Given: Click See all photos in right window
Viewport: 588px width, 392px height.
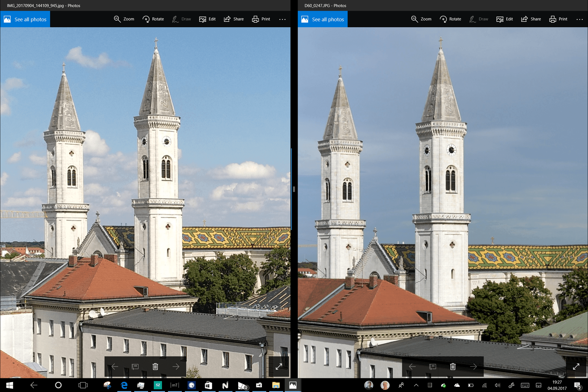Looking at the screenshot, I should [322, 19].
